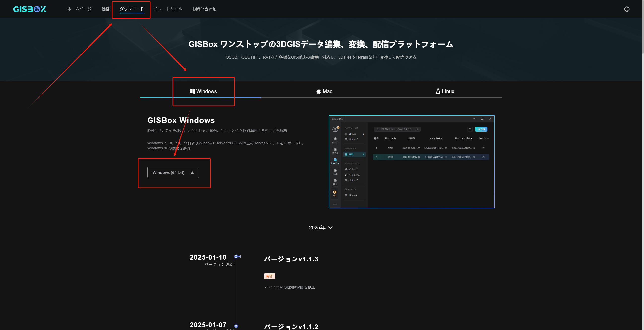Click the バージョンv1.1.2 heading
Screen dimensions: 644x330
[x=291, y=326]
